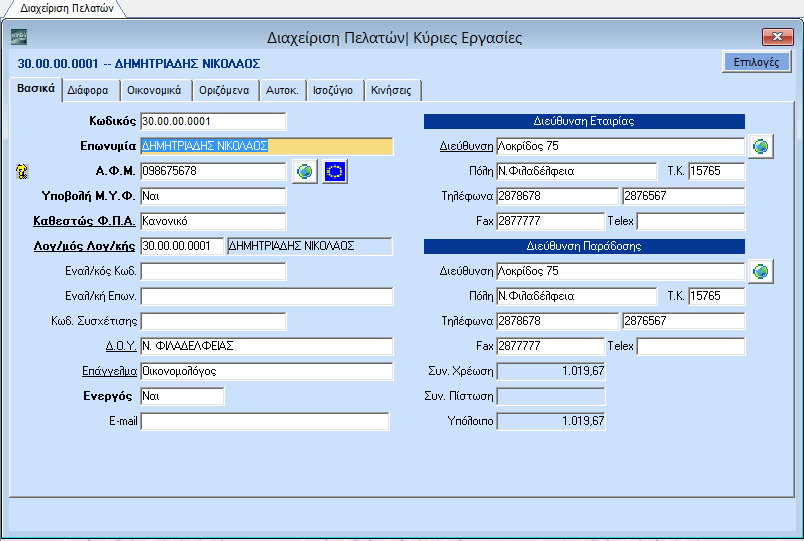Click Υπόλοιπο value 1.019,67
The width and height of the screenshot is (804, 541).
[551, 422]
